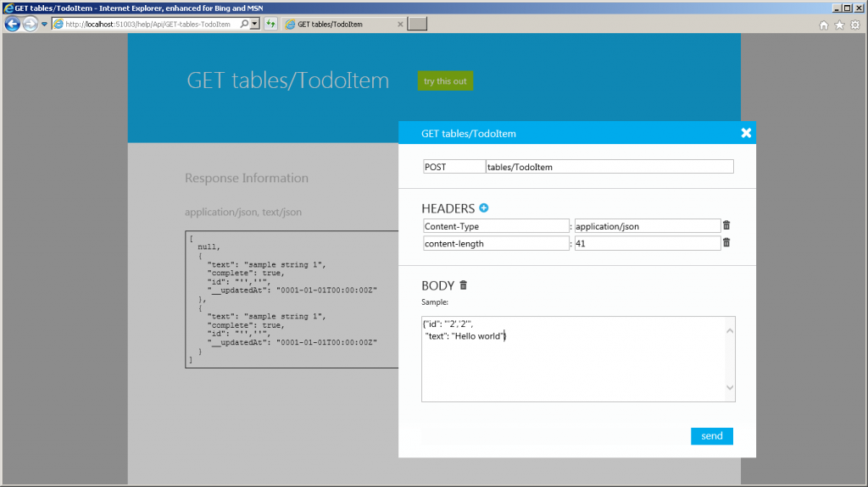The height and width of the screenshot is (487, 868).
Task: Open the browser Home icon
Action: pos(823,25)
